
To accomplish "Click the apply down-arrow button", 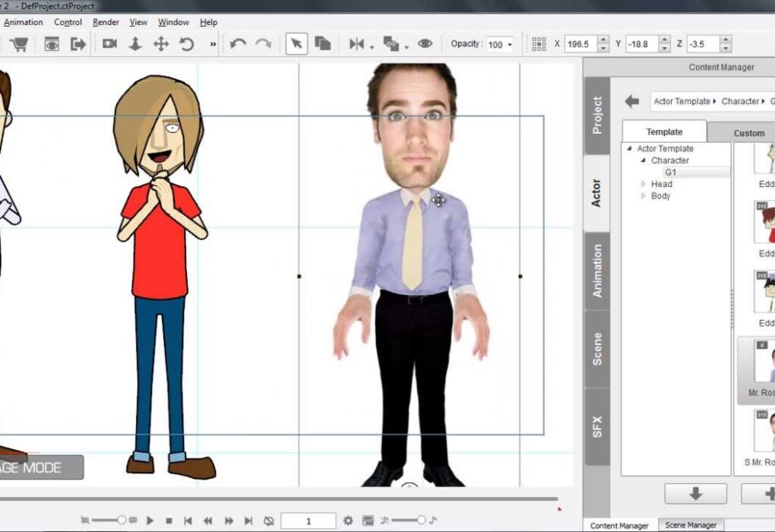I will pos(695,493).
